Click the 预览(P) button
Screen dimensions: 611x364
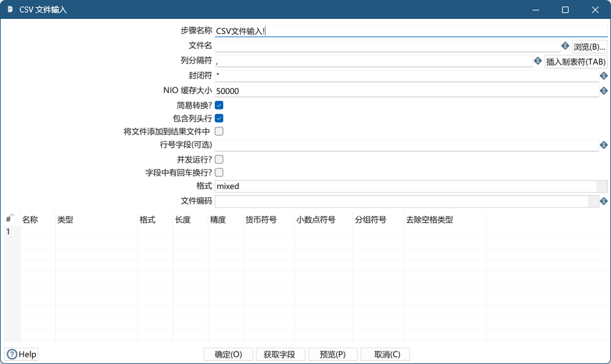coord(332,354)
